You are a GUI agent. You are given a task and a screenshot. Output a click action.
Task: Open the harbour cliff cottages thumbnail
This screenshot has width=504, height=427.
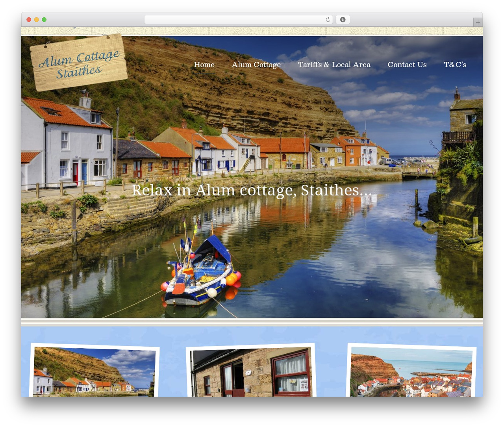coord(94,370)
